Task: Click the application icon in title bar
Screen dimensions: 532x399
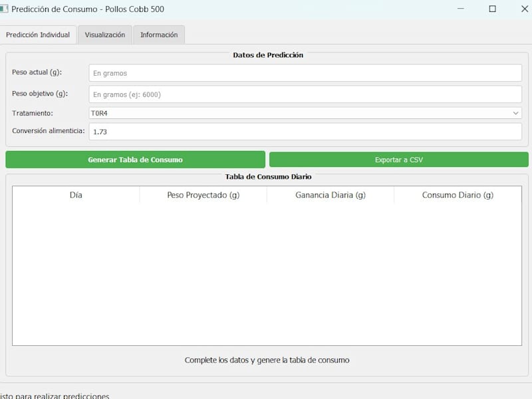Action: (3, 9)
